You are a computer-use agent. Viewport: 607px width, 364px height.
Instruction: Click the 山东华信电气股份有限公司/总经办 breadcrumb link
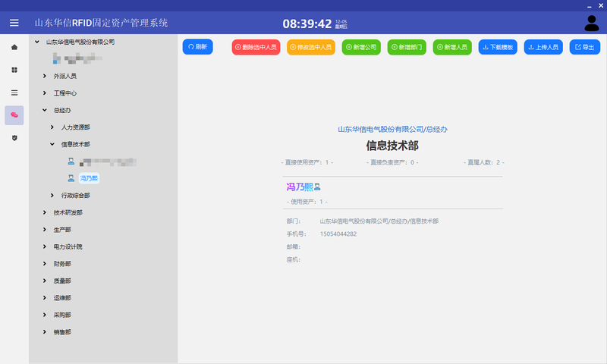(392, 130)
